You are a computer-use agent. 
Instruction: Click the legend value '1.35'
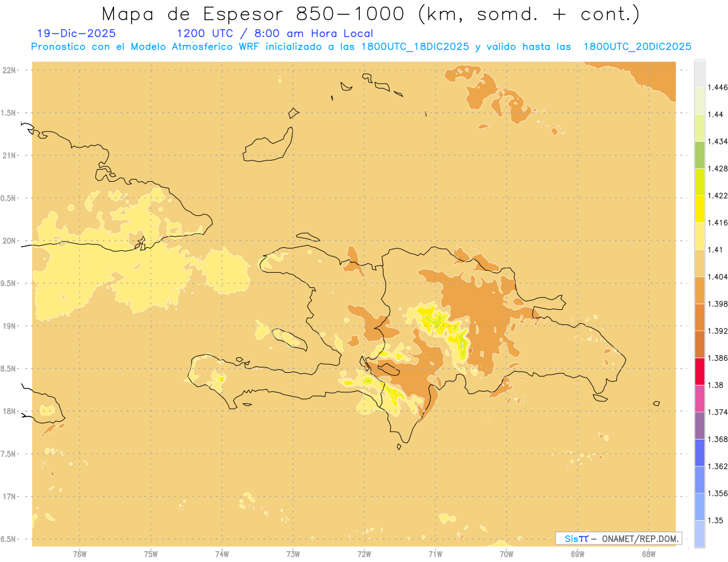[x=715, y=521]
